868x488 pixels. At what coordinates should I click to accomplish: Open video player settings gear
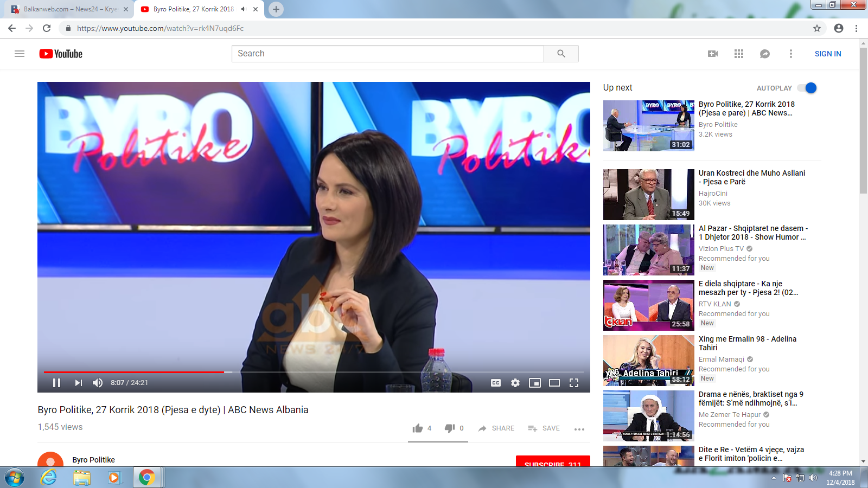pos(515,383)
